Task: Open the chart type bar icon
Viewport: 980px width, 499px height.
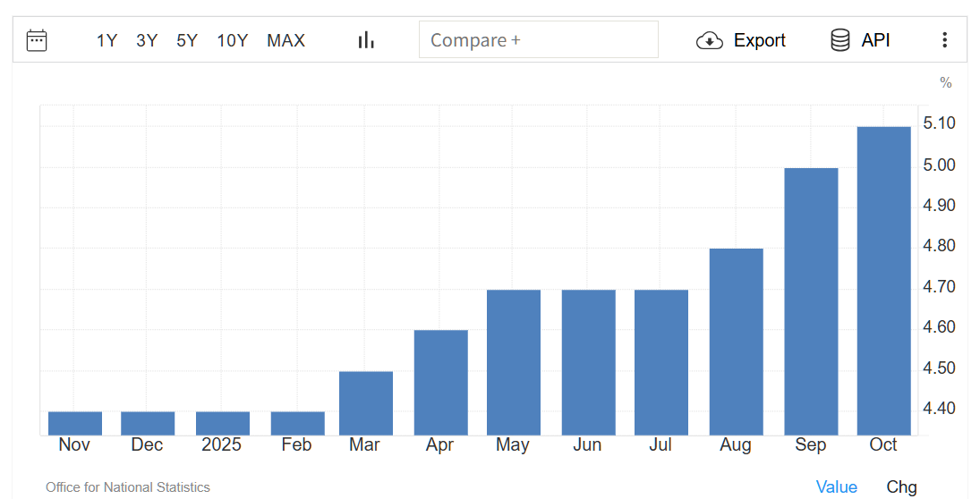Action: [x=366, y=40]
